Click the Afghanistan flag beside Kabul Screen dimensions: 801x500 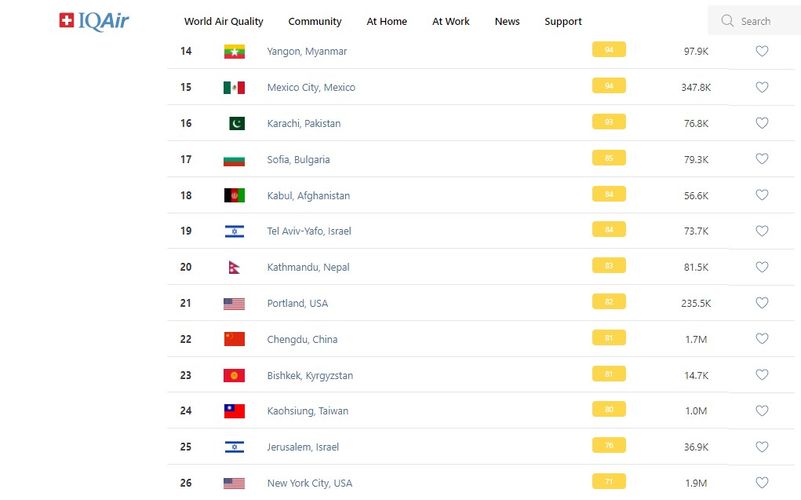(x=234, y=196)
